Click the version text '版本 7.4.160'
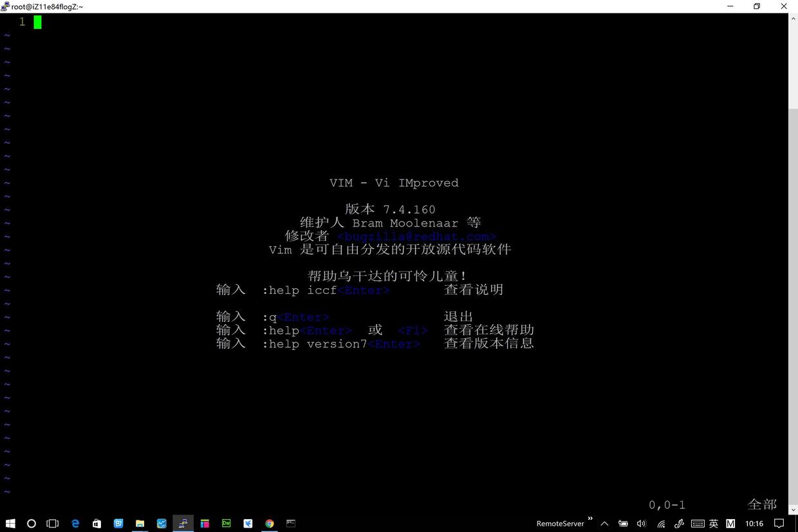 click(390, 209)
